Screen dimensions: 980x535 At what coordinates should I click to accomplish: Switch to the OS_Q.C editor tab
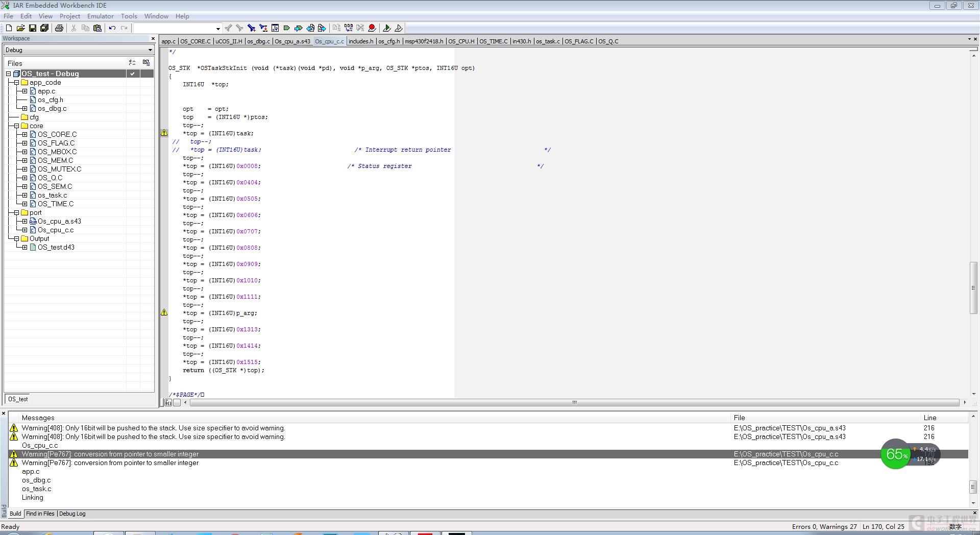click(608, 41)
